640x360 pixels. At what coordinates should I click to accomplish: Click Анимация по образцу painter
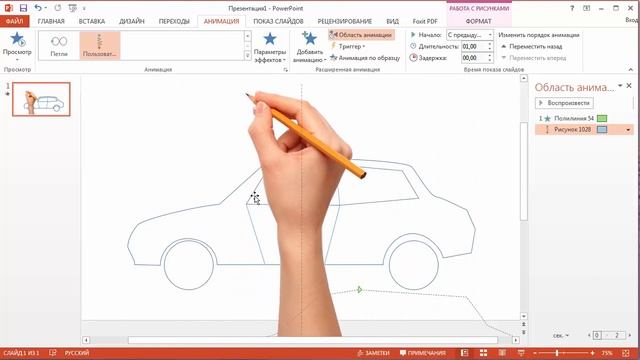[x=364, y=58]
